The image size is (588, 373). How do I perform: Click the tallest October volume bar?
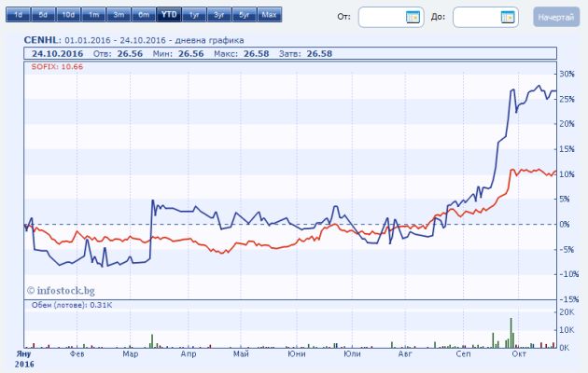[x=511, y=333]
